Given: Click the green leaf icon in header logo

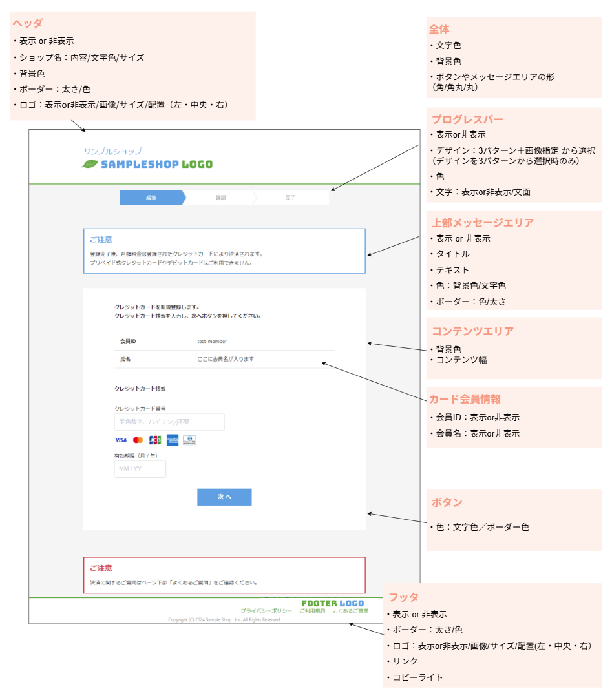Looking at the screenshot, I should point(89,164).
